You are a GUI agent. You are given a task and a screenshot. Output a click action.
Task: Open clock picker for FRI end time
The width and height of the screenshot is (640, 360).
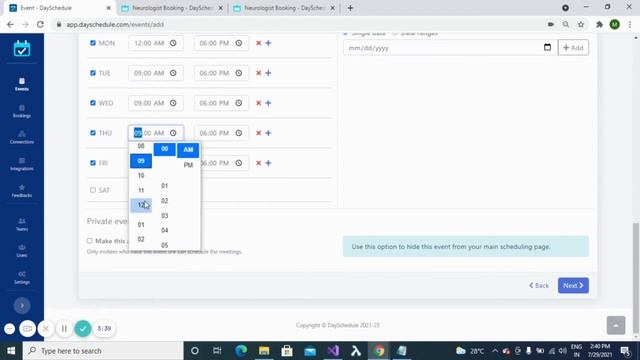(x=239, y=163)
